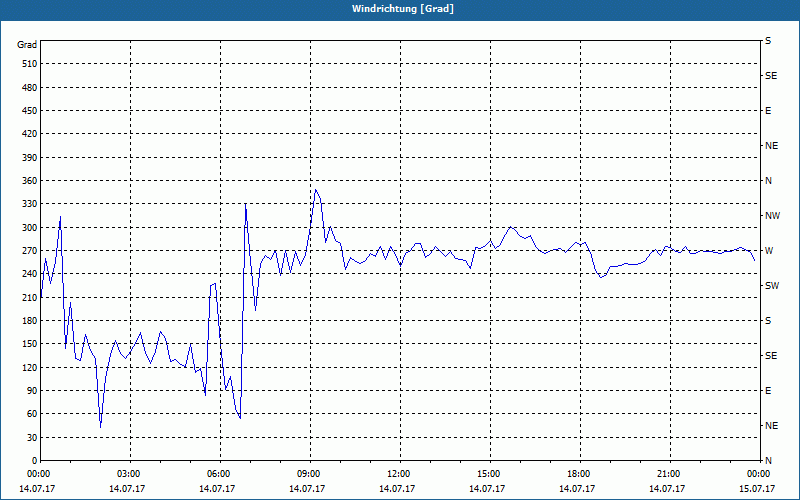Click the 15:00 time label
Viewport: 800px width, 500px height.
click(488, 474)
